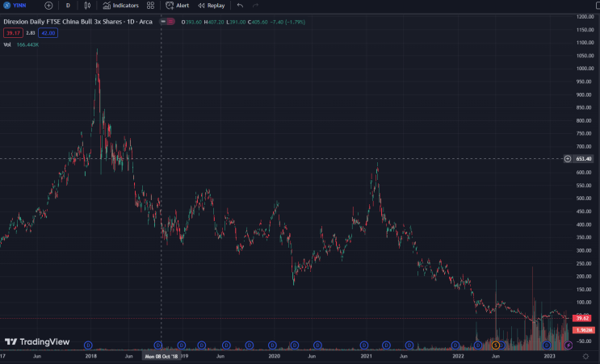Click the undo arrow icon
Image resolution: width=600 pixels, height=364 pixels.
point(240,5)
